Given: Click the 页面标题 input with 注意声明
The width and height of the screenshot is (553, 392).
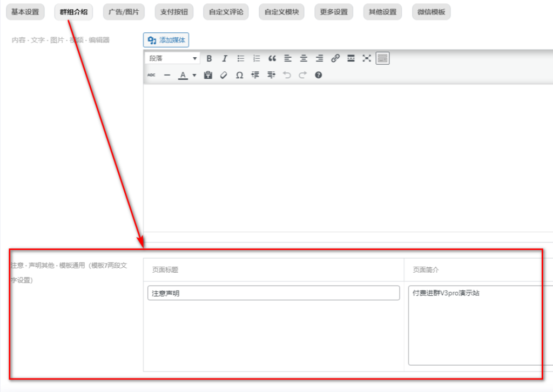Looking at the screenshot, I should tap(273, 293).
